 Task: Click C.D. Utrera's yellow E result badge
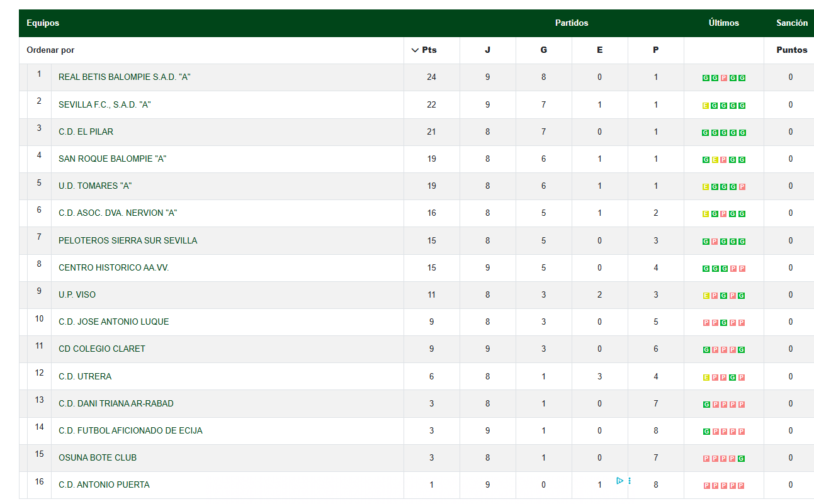click(706, 378)
